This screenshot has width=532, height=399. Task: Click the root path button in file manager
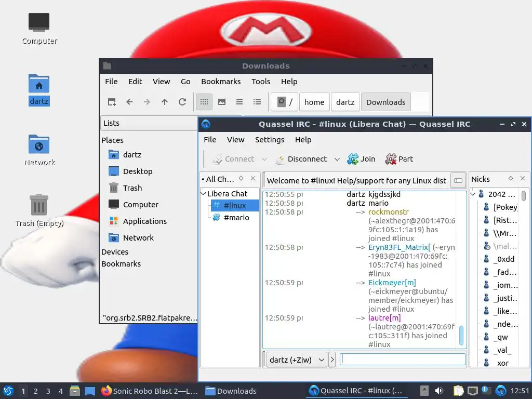click(284, 102)
